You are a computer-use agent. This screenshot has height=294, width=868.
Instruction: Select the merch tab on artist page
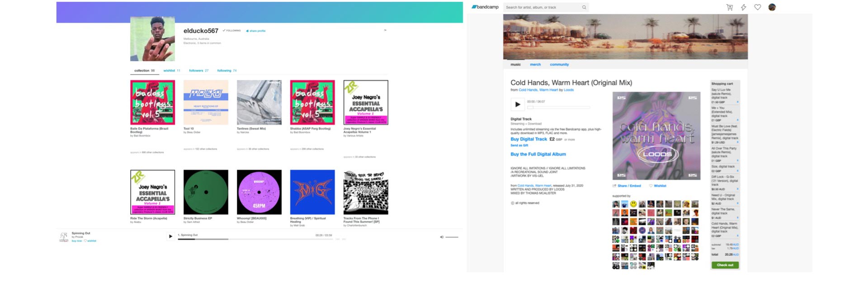pos(535,65)
